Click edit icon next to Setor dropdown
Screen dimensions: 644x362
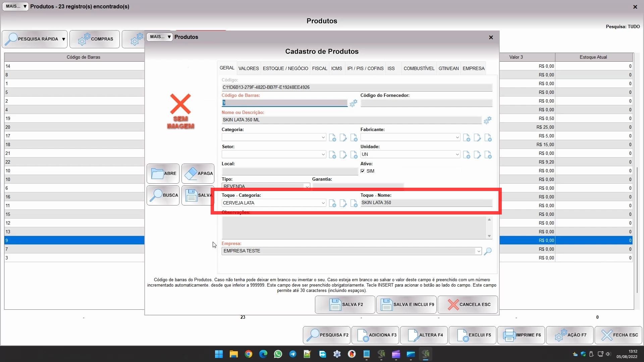pos(343,155)
